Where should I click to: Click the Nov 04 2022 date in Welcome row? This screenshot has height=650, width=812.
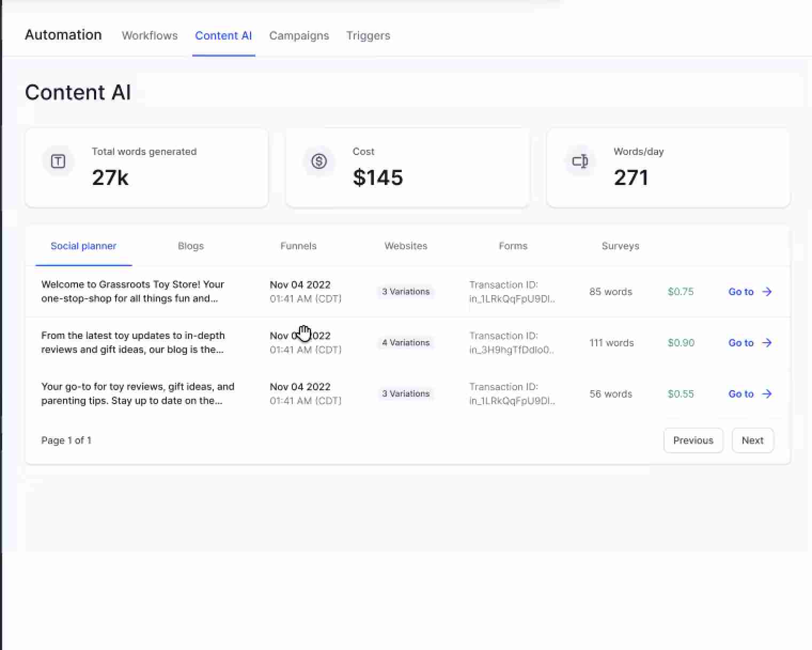tap(300, 284)
